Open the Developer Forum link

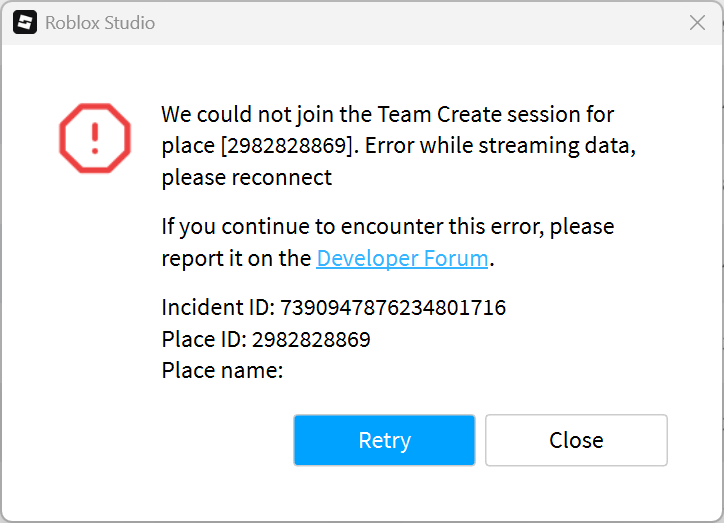coord(402,258)
